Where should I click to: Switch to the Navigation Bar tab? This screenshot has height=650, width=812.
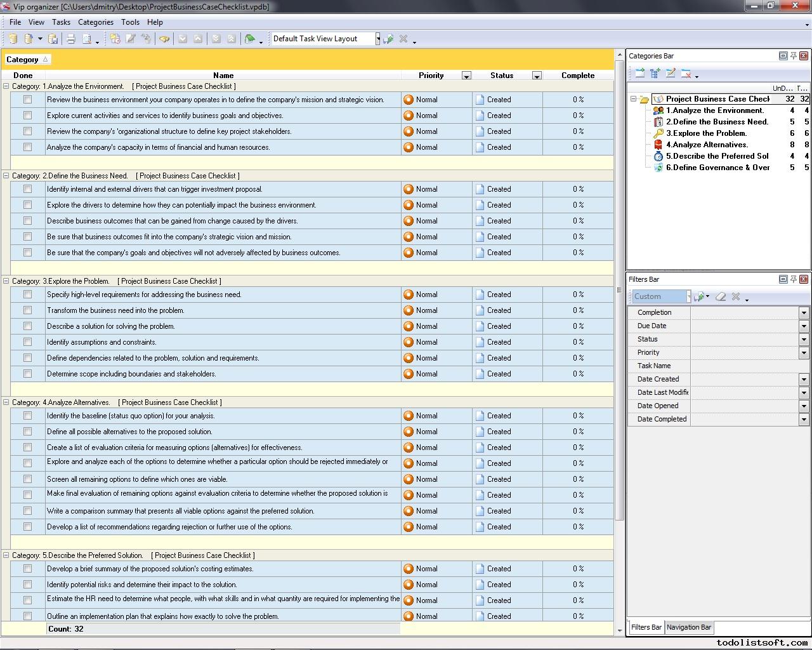pyautogui.click(x=688, y=627)
